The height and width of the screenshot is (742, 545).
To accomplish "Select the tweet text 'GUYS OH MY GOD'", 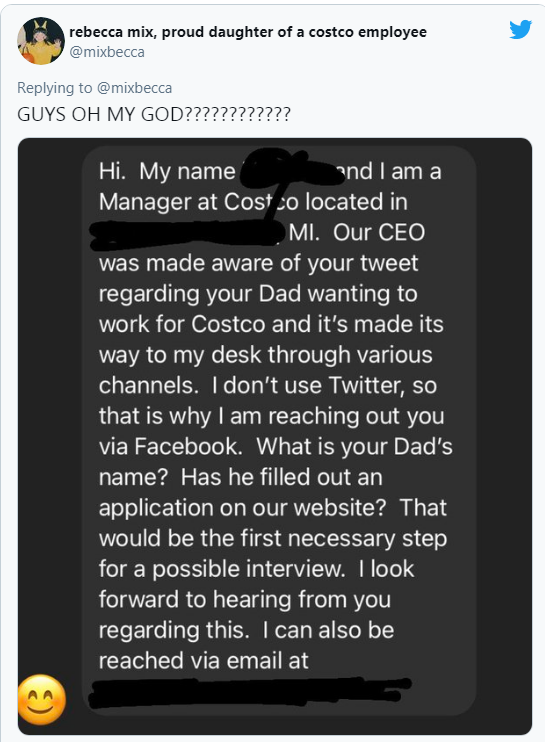I will (x=100, y=115).
